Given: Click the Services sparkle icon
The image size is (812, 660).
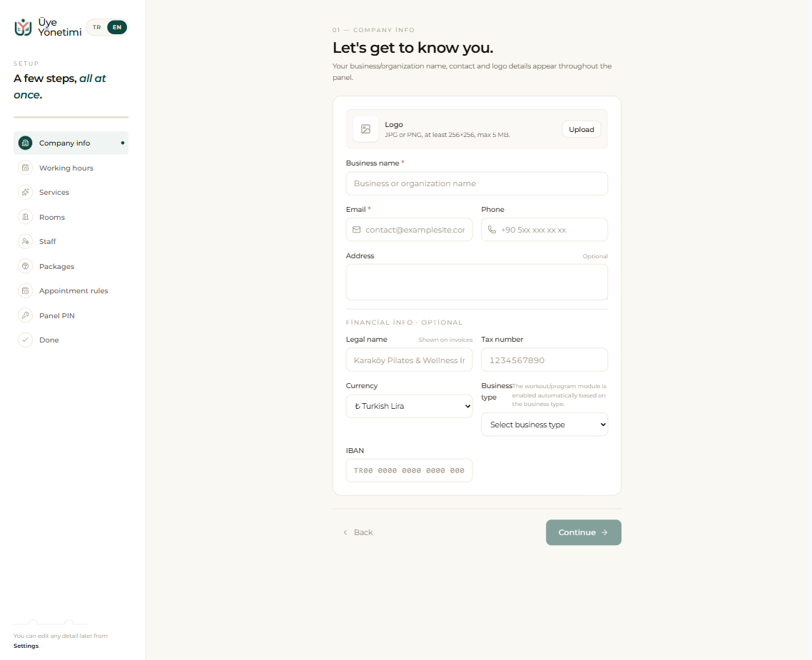Looking at the screenshot, I should tap(26, 192).
